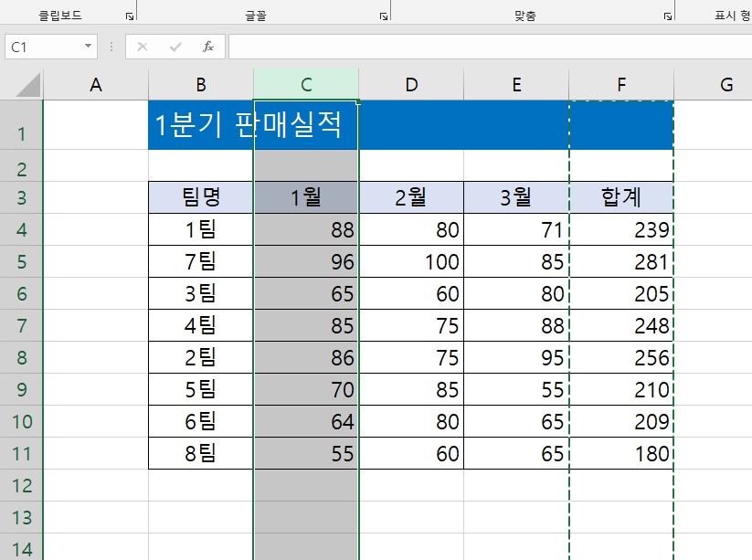Viewport: 752px width, 560px height.
Task: Select row 2 header
Action: [22, 165]
